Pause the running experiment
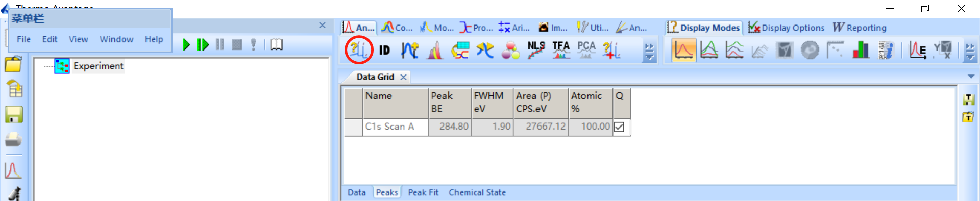Image resolution: width=980 pixels, height=201 pixels. point(219,45)
